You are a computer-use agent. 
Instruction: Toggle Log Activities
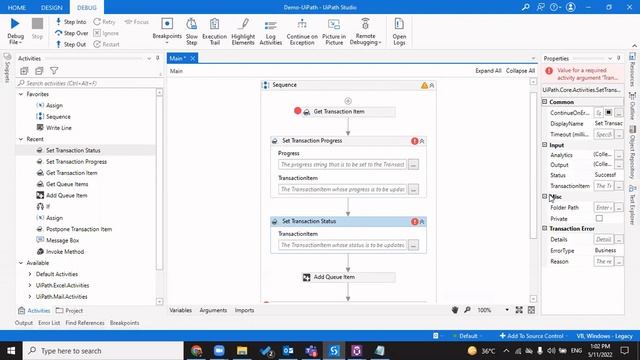[271, 31]
